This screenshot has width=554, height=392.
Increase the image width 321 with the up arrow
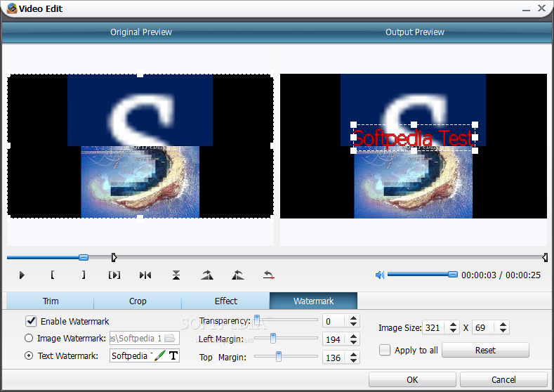coord(453,324)
